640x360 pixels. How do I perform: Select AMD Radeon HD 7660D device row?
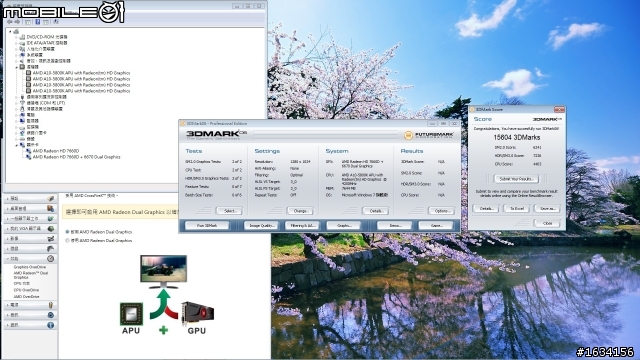[x=56, y=151]
